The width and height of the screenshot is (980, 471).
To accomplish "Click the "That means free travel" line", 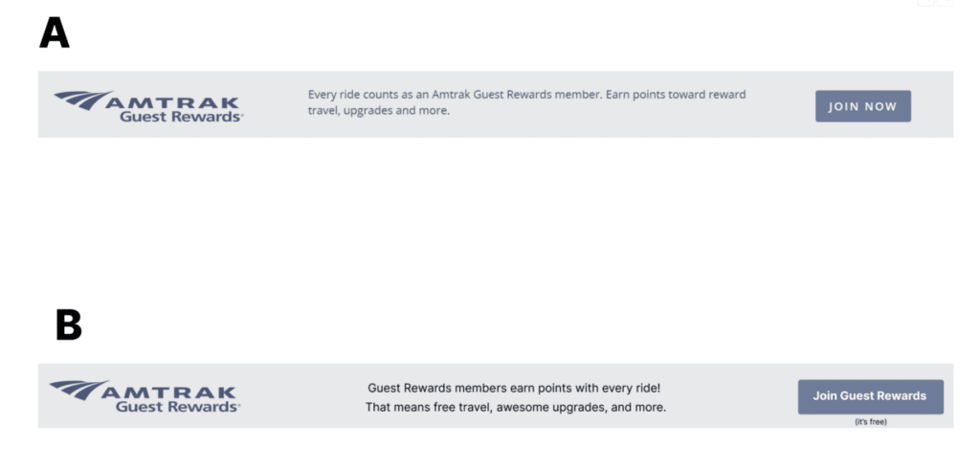I will point(515,407).
